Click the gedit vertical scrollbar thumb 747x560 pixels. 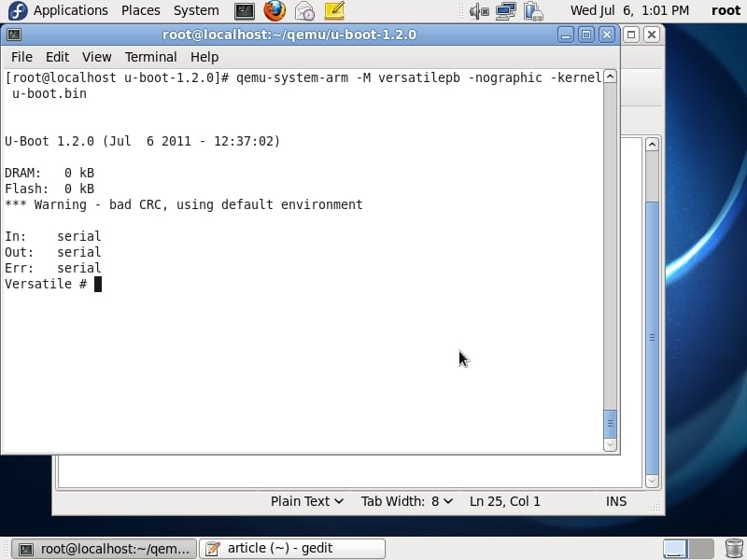tap(652, 338)
